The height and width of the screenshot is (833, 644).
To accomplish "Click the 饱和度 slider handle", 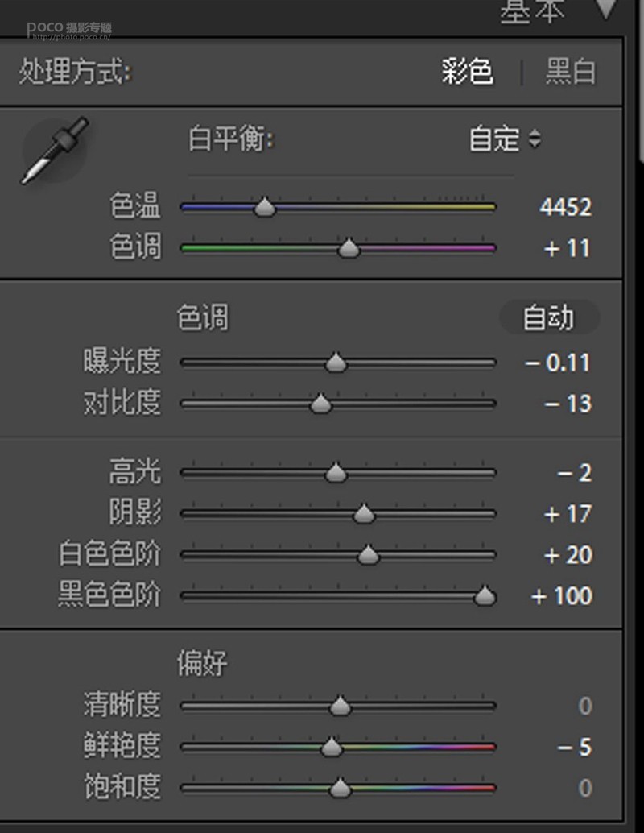I will (341, 788).
